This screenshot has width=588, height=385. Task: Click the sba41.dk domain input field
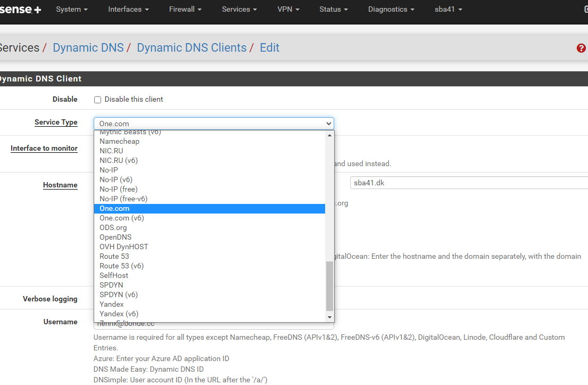coord(469,183)
